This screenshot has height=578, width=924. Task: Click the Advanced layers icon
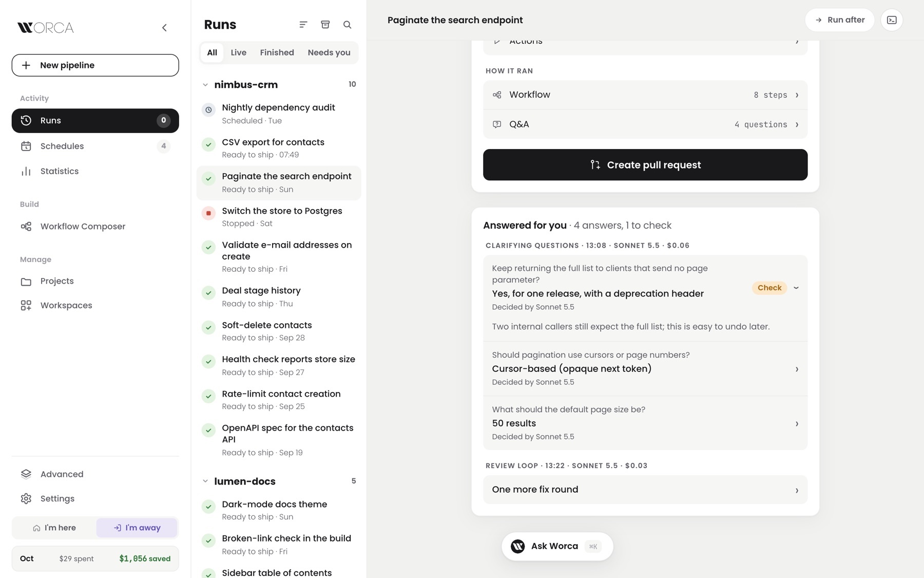(x=26, y=474)
